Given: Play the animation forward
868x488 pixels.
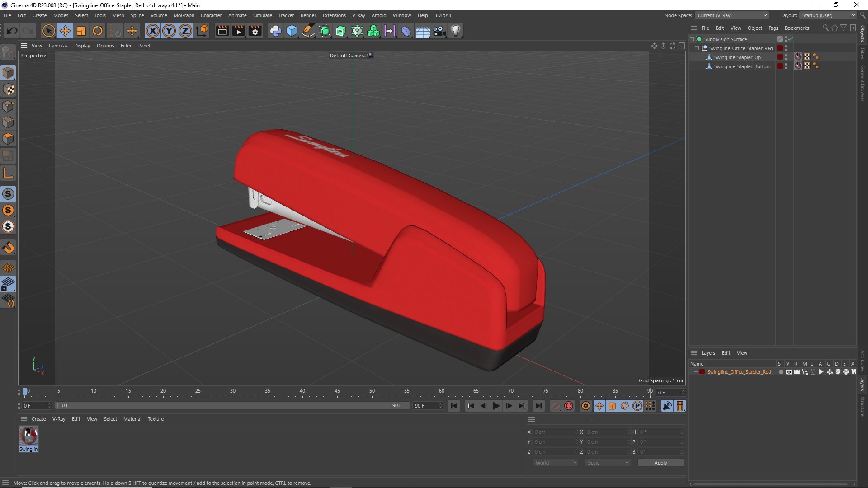Looking at the screenshot, I should tap(496, 406).
